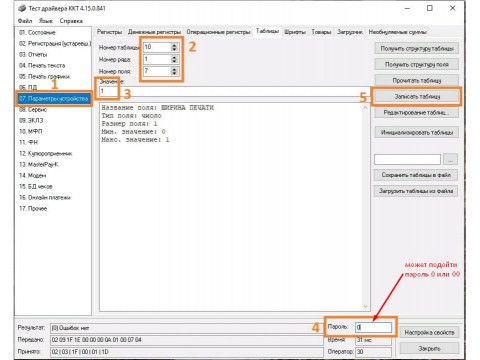Screen dimensions: 480x360
Task: Click the Пароль input field
Action: tap(373, 327)
